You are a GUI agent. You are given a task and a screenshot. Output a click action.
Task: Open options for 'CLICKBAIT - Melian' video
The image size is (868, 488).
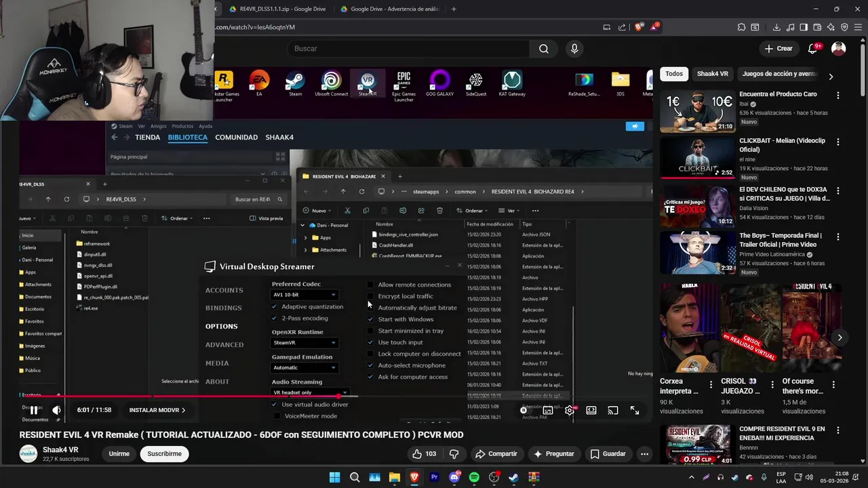click(838, 142)
